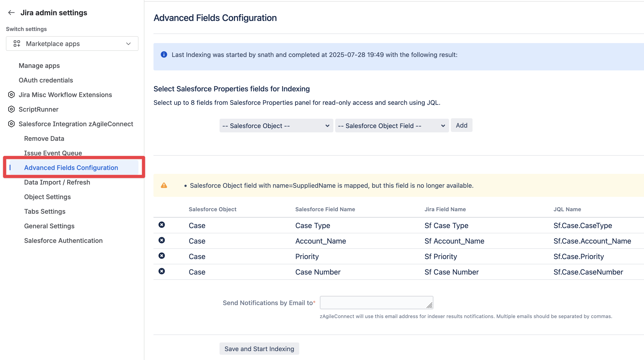Viewport: 644px width, 360px height.
Task: Open Jira Misc Workflow Extensions settings
Action: (x=65, y=95)
